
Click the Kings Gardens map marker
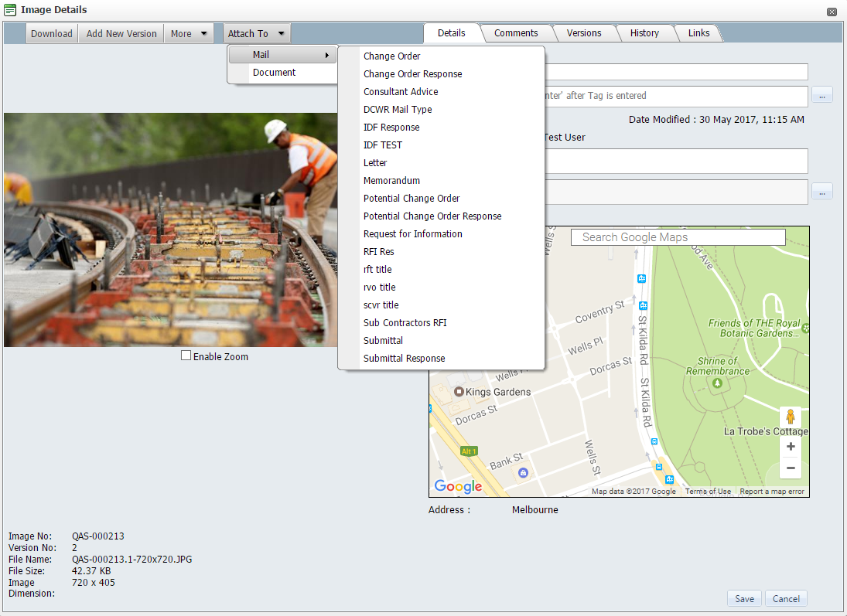click(459, 391)
